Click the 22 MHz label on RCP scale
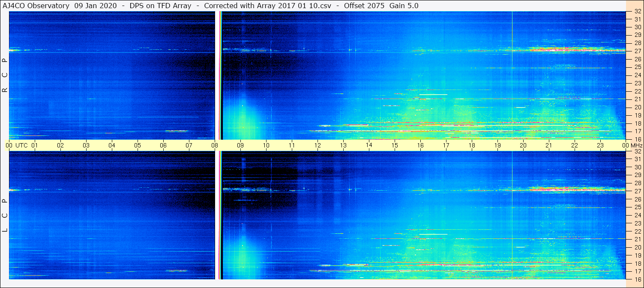 click(637, 91)
